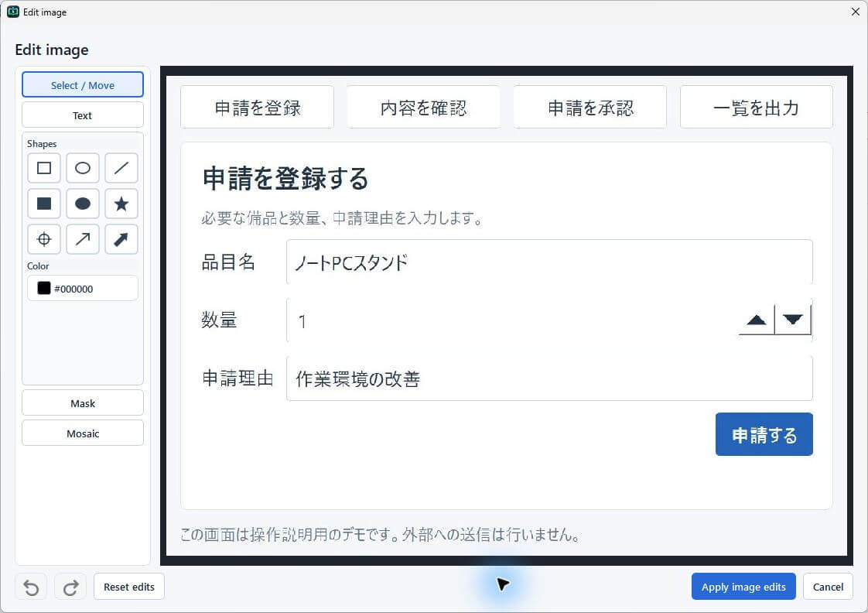Open the 内容を確認 tab
The width and height of the screenshot is (868, 613).
423,108
